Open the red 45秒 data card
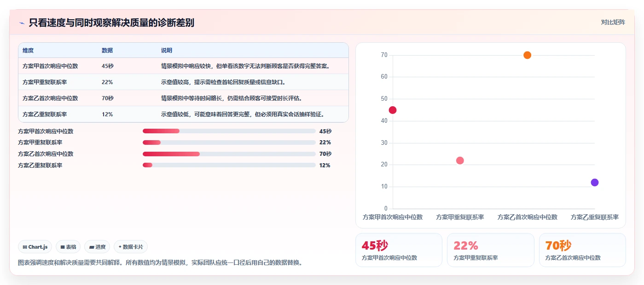 pos(399,250)
